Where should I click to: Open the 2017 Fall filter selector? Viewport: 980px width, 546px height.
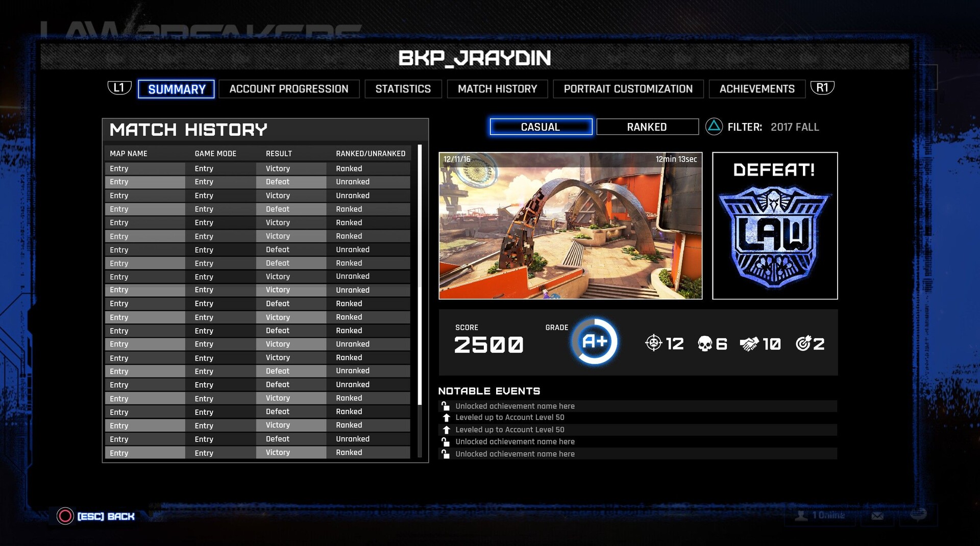pyautogui.click(x=795, y=127)
